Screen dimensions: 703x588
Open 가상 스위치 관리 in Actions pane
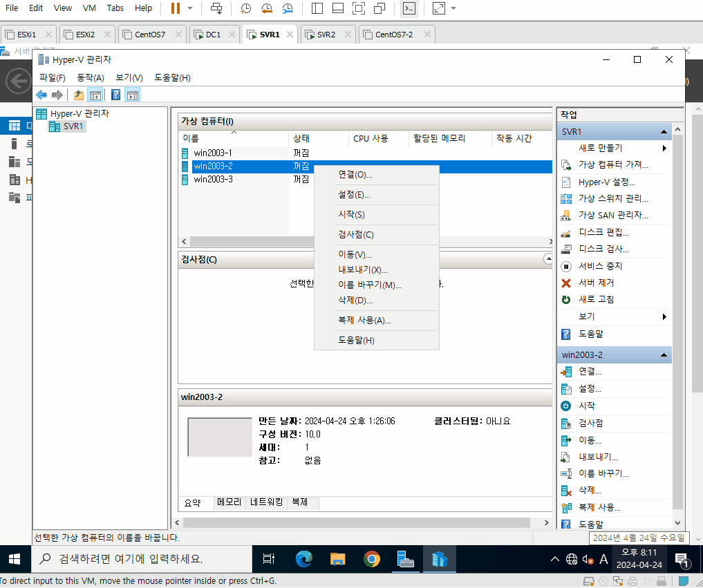click(613, 198)
